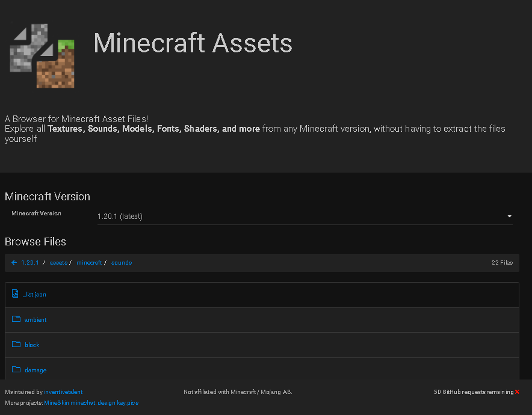The image size is (532, 415).
Task: Open the block folder
Action: pyautogui.click(x=32, y=345)
